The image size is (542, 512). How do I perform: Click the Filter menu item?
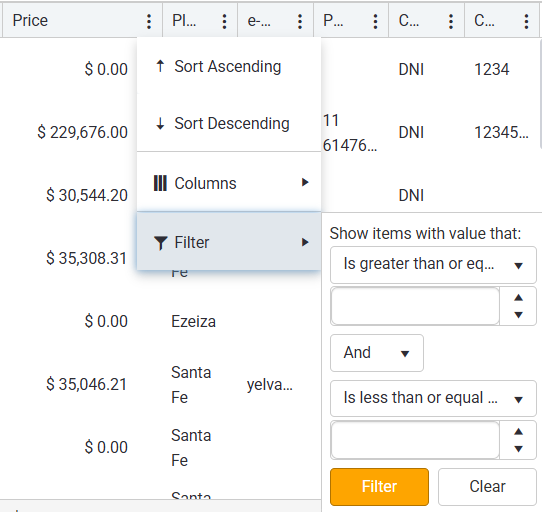pyautogui.click(x=229, y=242)
